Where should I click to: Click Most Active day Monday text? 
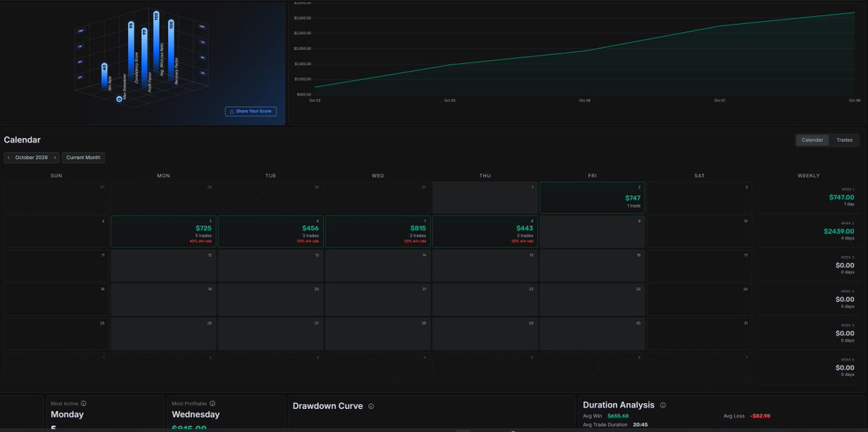67,415
